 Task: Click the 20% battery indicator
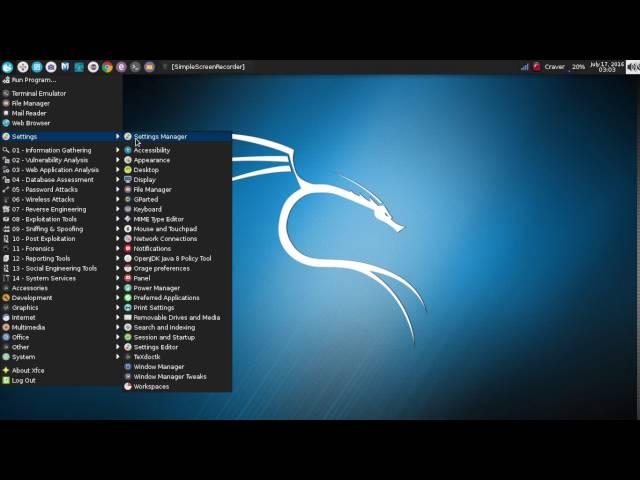578,67
